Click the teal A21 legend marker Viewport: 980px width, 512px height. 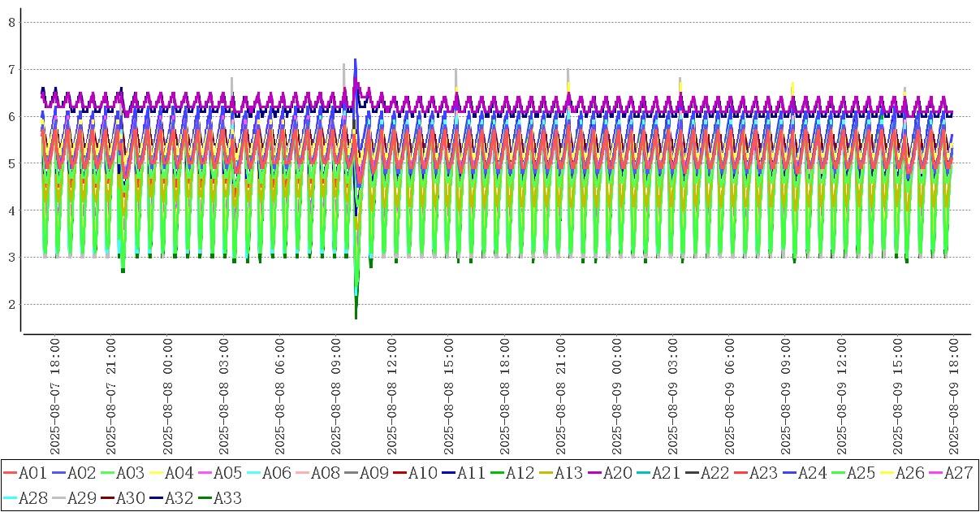coord(642,473)
